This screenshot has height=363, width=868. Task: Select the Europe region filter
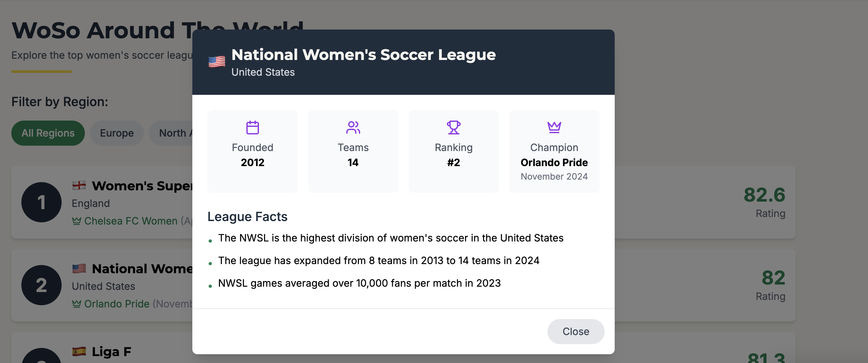tap(117, 133)
